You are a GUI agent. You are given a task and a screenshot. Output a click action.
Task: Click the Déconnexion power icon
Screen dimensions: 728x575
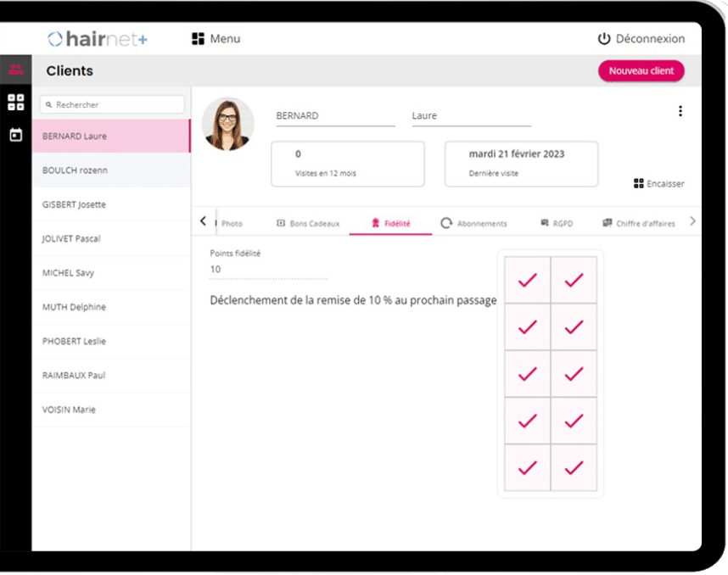click(x=604, y=39)
